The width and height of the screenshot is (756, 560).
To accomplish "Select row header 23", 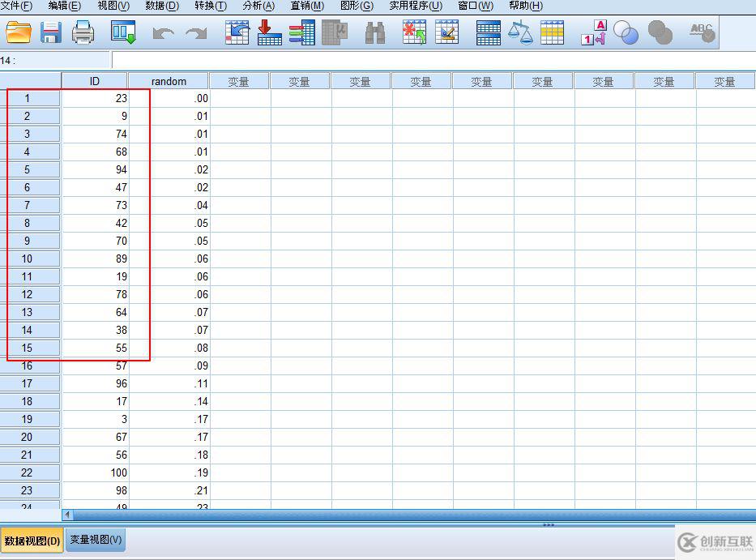I will pyautogui.click(x=30, y=491).
